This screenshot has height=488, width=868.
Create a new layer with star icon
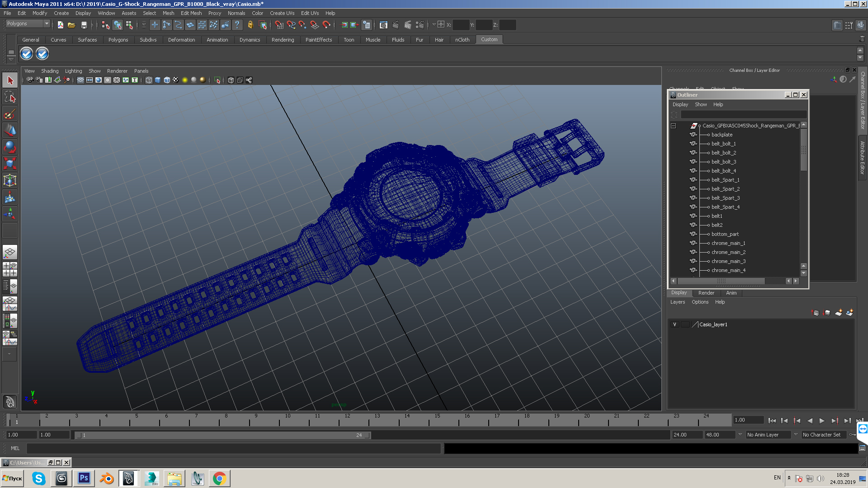[x=838, y=313]
